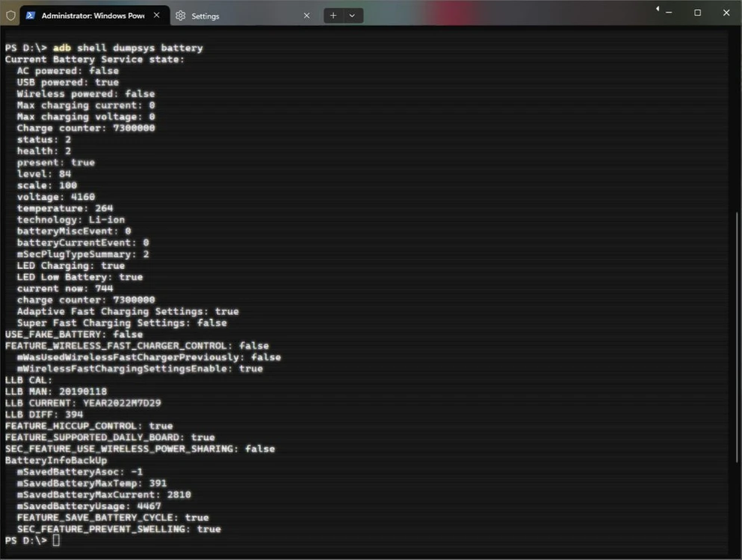Minimize the Windows Terminal window
Image resolution: width=742 pixels, height=560 pixels.
(669, 13)
